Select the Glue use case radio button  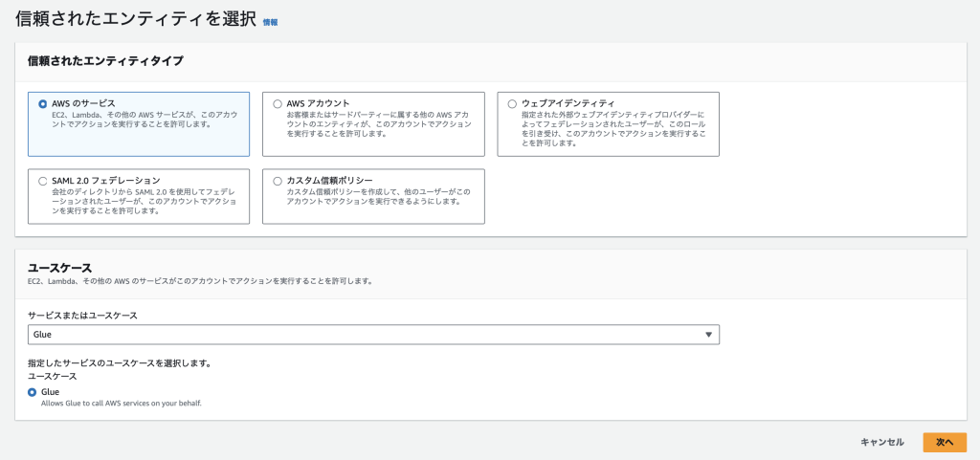pos(33,392)
